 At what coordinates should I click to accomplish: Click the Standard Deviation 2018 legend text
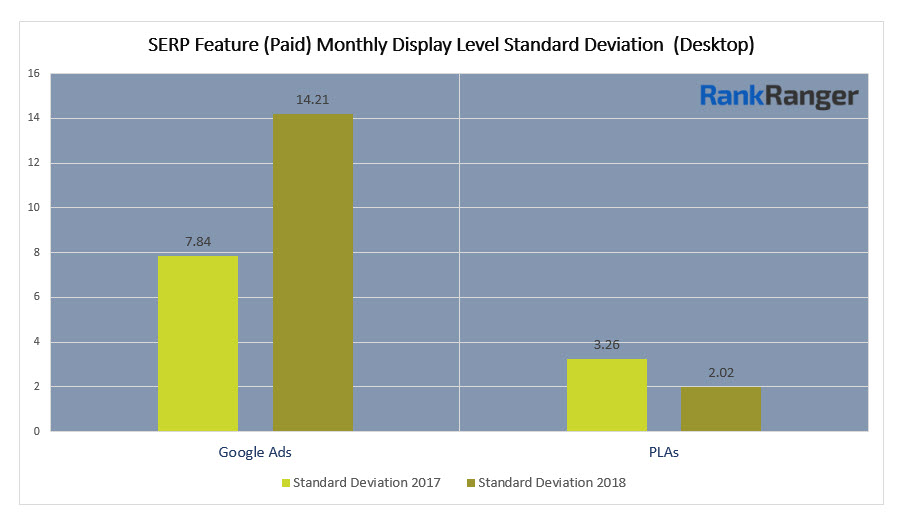552,482
